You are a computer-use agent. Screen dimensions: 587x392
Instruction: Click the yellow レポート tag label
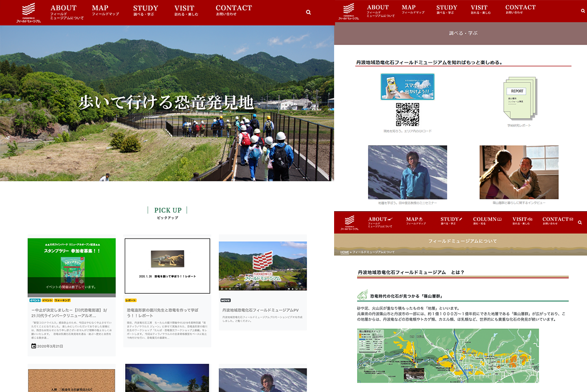point(131,300)
